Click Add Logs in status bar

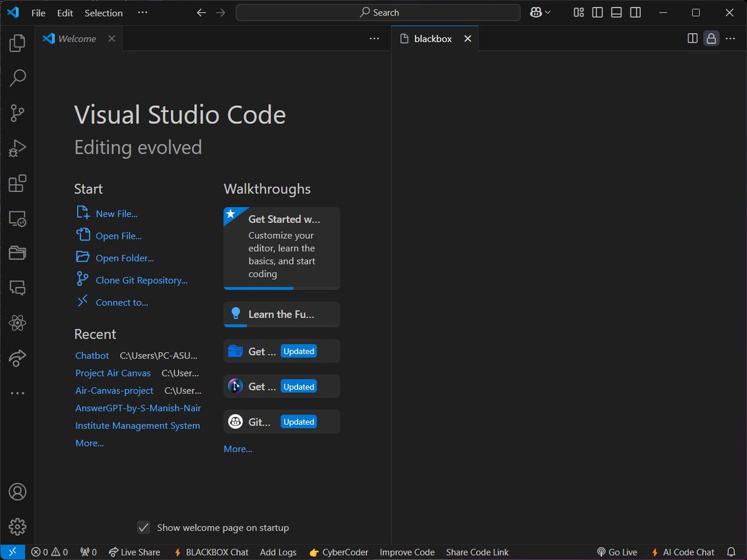pos(278,552)
